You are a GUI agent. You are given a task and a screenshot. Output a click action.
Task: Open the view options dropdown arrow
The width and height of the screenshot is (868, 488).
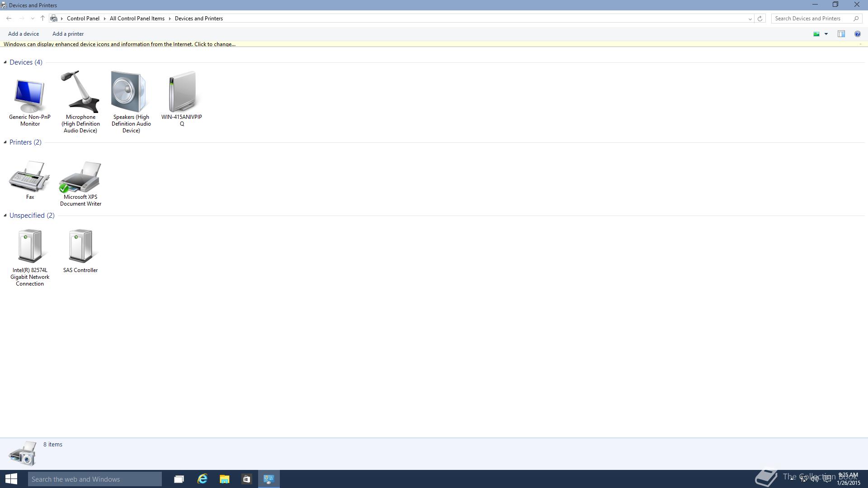[x=826, y=34]
